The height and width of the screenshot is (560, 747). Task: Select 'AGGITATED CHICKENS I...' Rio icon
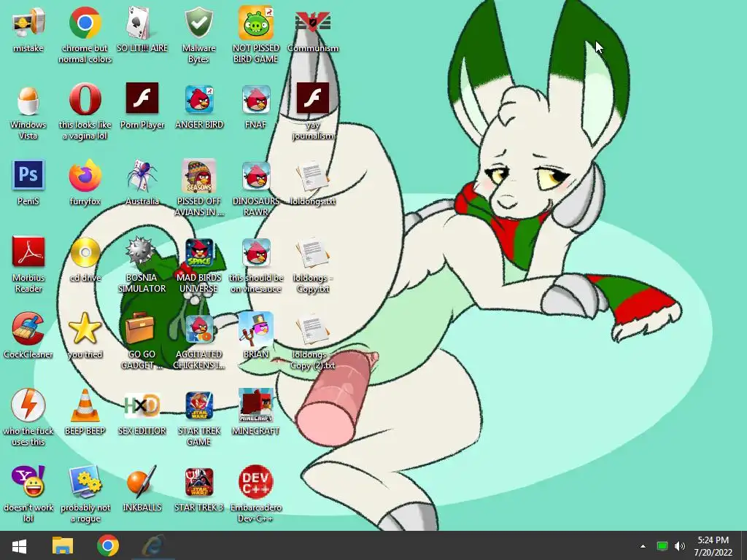[x=198, y=329]
